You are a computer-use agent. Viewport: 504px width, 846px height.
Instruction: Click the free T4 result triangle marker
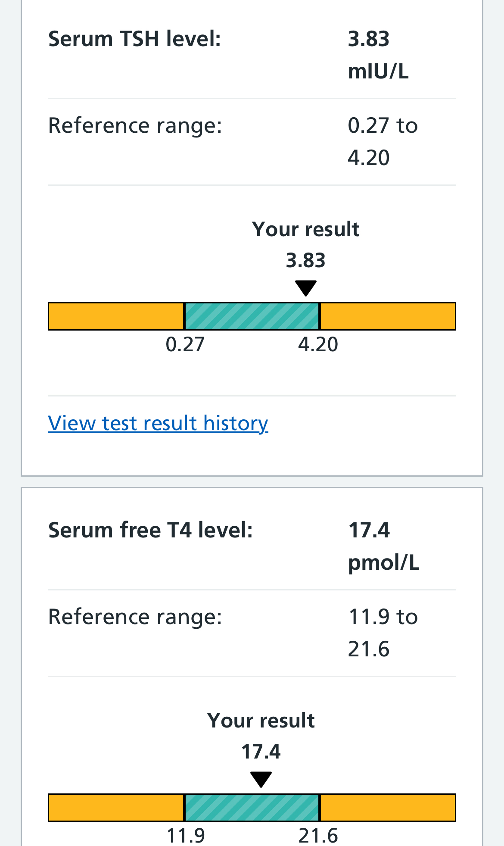pos(261,779)
